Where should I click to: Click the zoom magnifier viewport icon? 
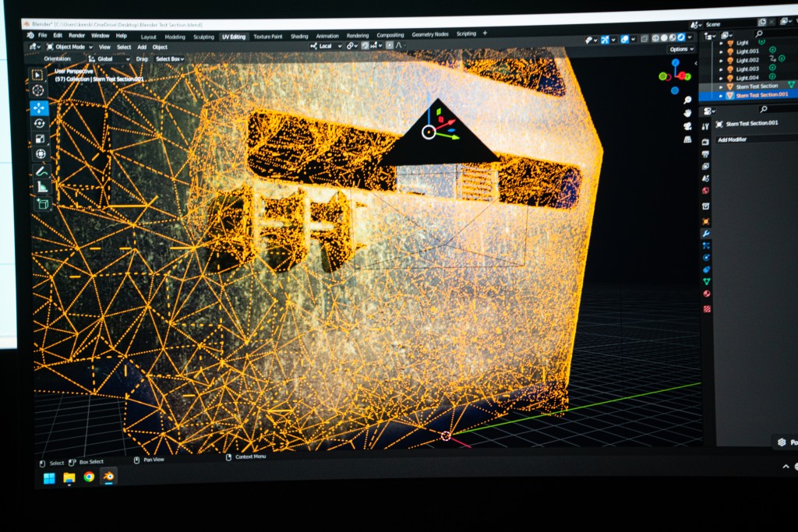[x=687, y=100]
